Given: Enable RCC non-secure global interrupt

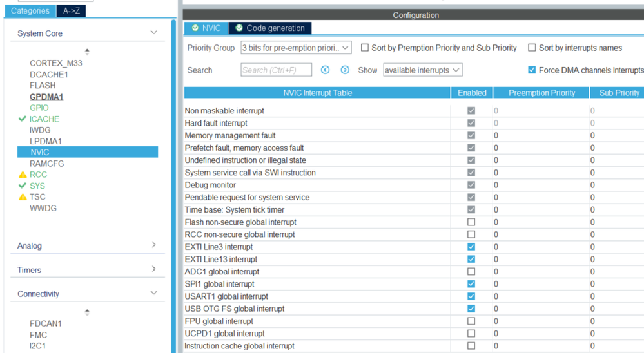Looking at the screenshot, I should point(471,234).
